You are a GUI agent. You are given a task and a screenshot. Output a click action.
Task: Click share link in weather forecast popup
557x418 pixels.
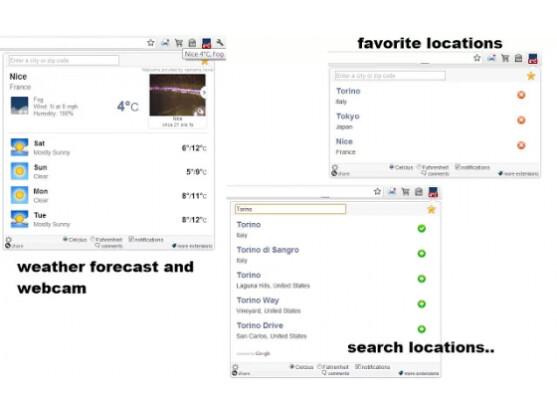[14, 246]
